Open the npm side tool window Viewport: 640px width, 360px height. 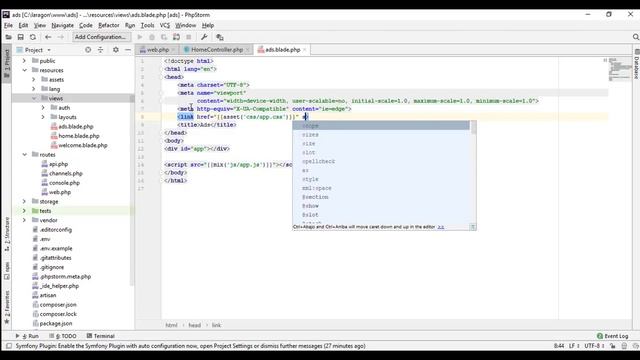coord(7,271)
